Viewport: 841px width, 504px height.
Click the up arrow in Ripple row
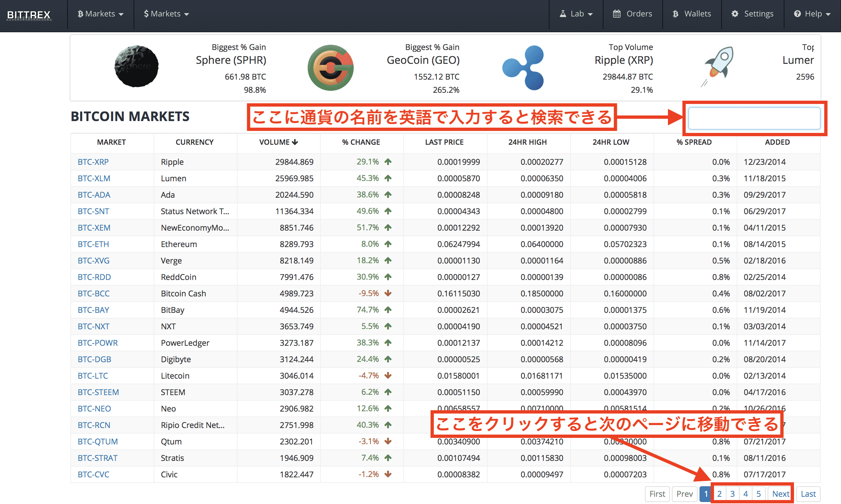388,162
